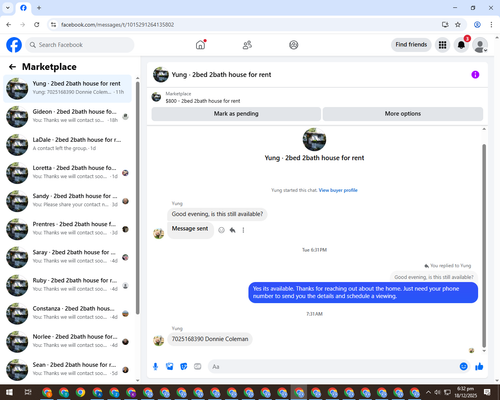
Task: Open the Saray conversation
Action: [67, 257]
